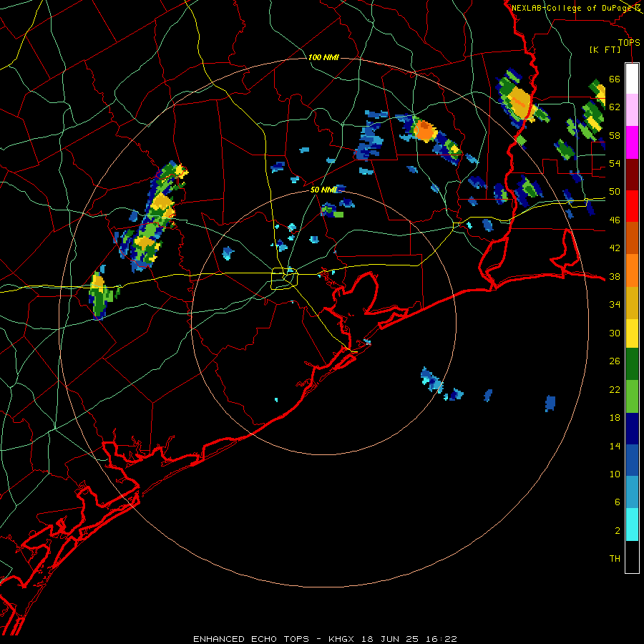Click the yellow highway loop at map center
This screenshot has width=644, height=644.
pyautogui.click(x=284, y=278)
